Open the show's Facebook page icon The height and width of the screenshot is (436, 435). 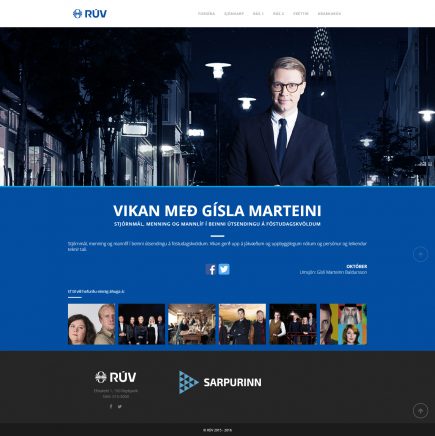tap(211, 269)
